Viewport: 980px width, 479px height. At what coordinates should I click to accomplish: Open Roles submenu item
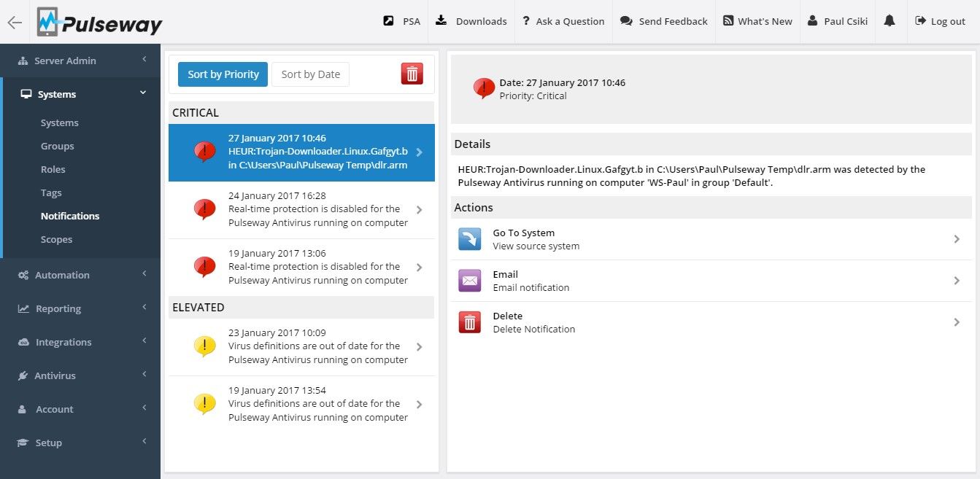coord(53,169)
